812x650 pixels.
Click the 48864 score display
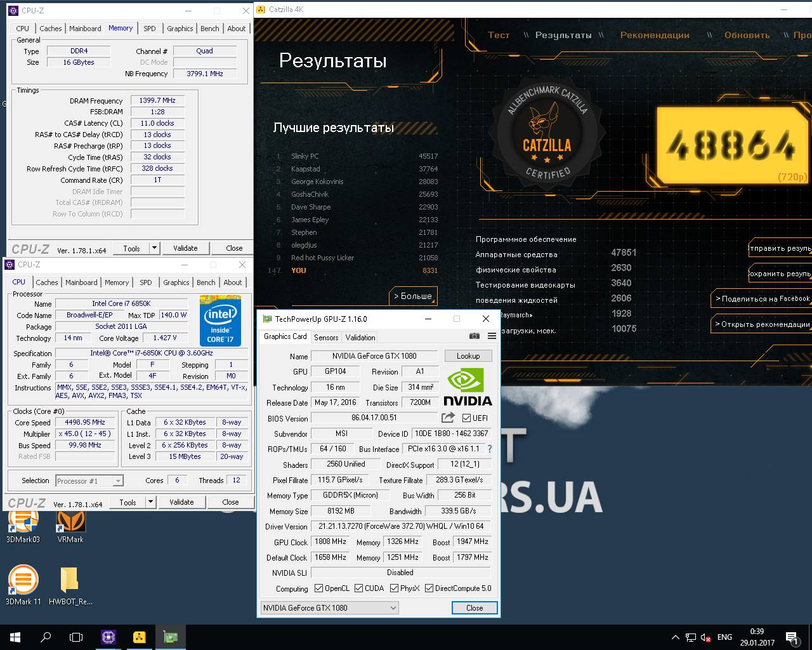[x=733, y=145]
